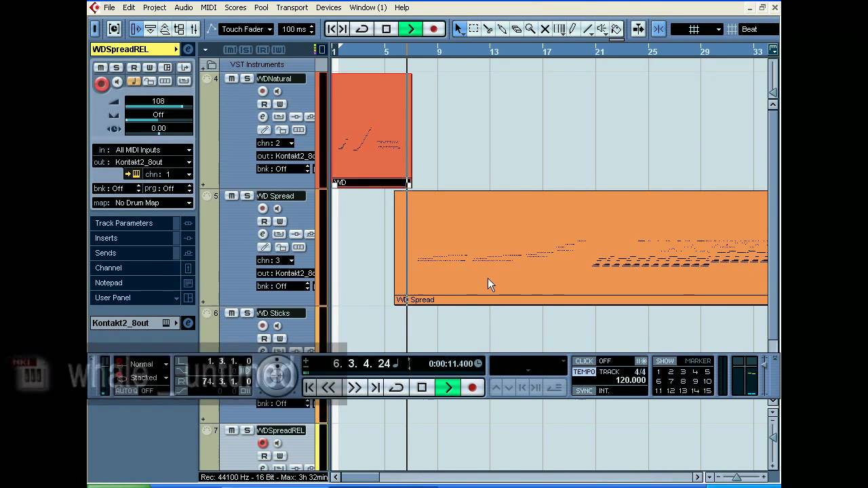Image resolution: width=868 pixels, height=488 pixels.
Task: Toggle monitor on the WD Sticks track
Action: coord(277,326)
